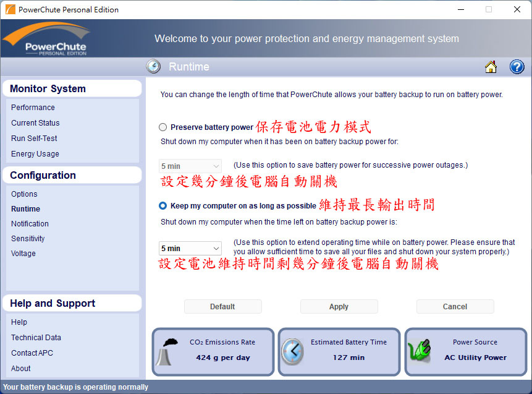Open Options under Configuration

[24, 194]
